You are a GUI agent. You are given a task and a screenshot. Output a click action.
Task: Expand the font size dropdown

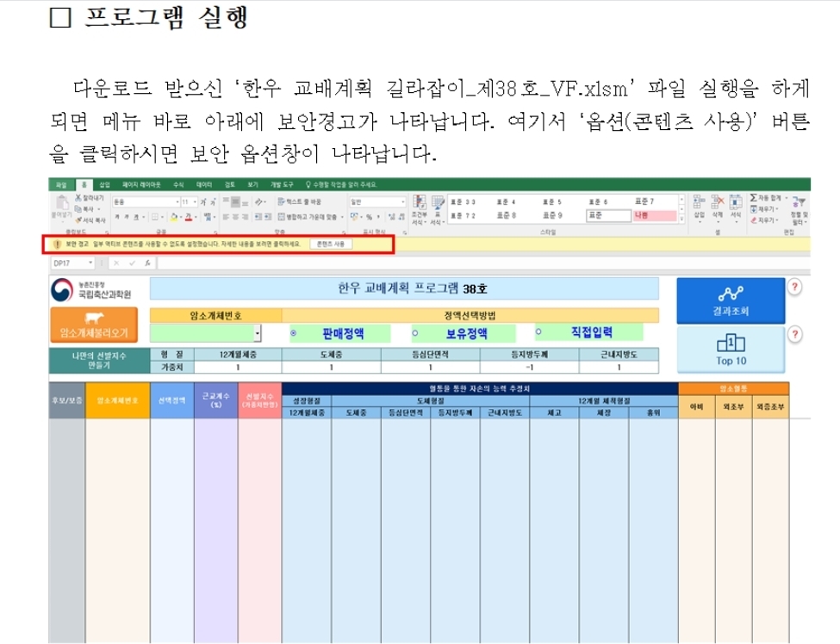tap(196, 201)
